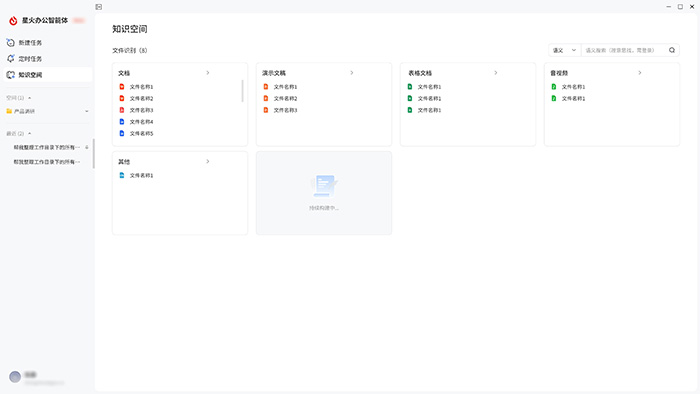
Task: Click the 演示文稿 card title
Action: point(274,73)
